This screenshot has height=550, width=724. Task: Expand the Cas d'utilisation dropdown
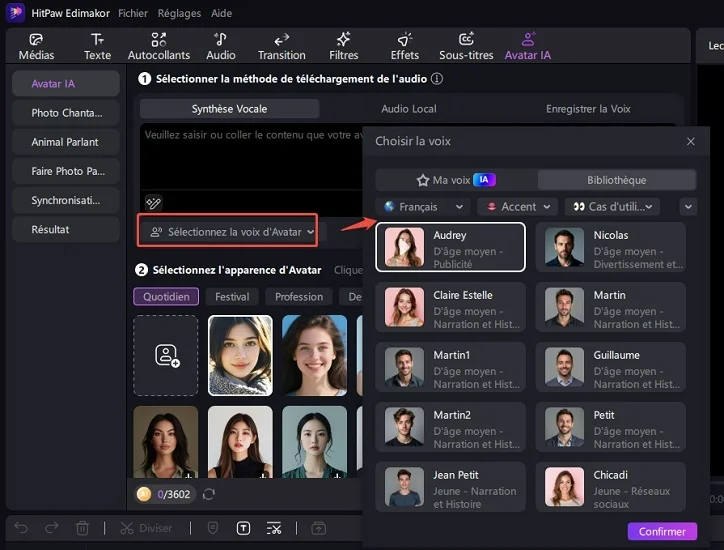612,207
